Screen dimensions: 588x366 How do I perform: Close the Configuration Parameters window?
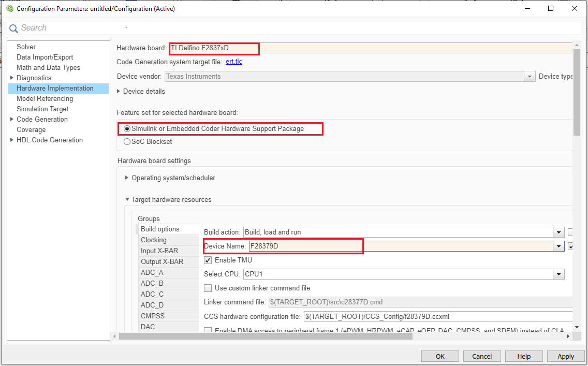[574, 8]
